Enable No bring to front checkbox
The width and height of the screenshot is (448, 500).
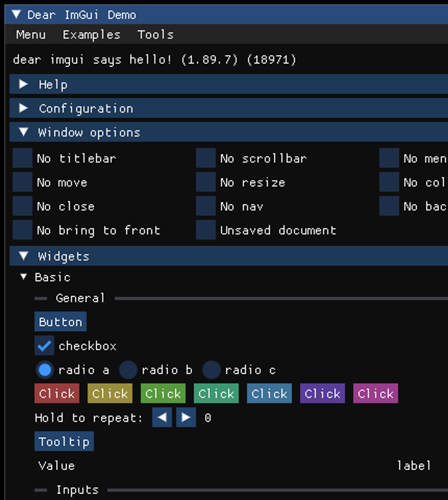click(22, 230)
